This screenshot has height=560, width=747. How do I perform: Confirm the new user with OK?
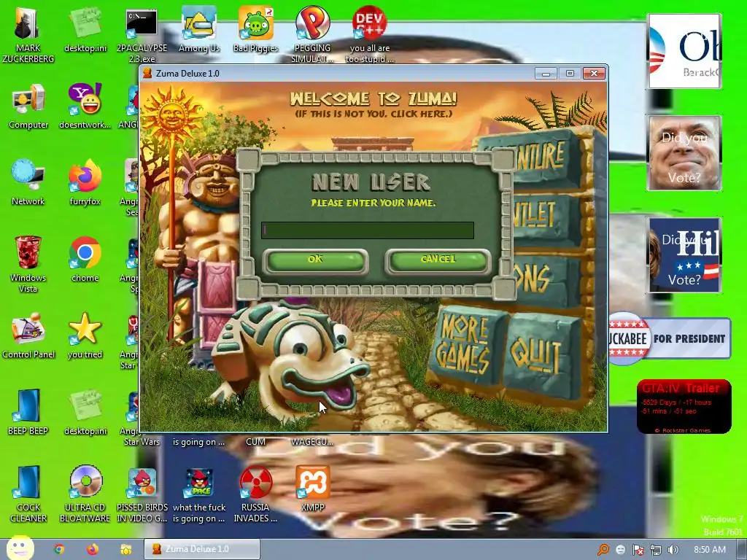pos(315,260)
